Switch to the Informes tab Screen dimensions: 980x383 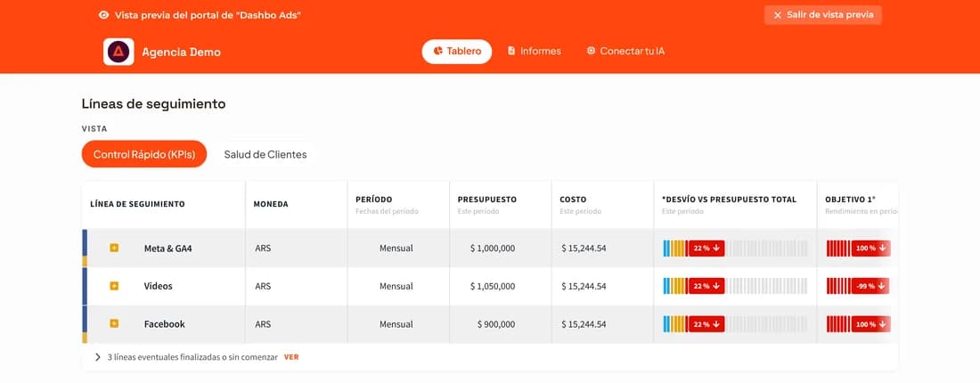click(535, 52)
